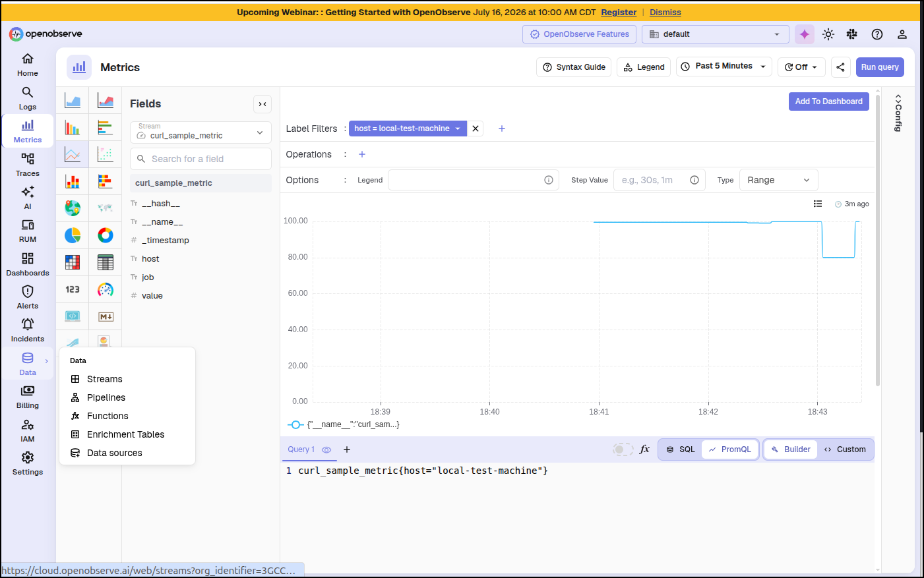This screenshot has width=924, height=578.
Task: Select the Markdown chart type
Action: tap(106, 316)
